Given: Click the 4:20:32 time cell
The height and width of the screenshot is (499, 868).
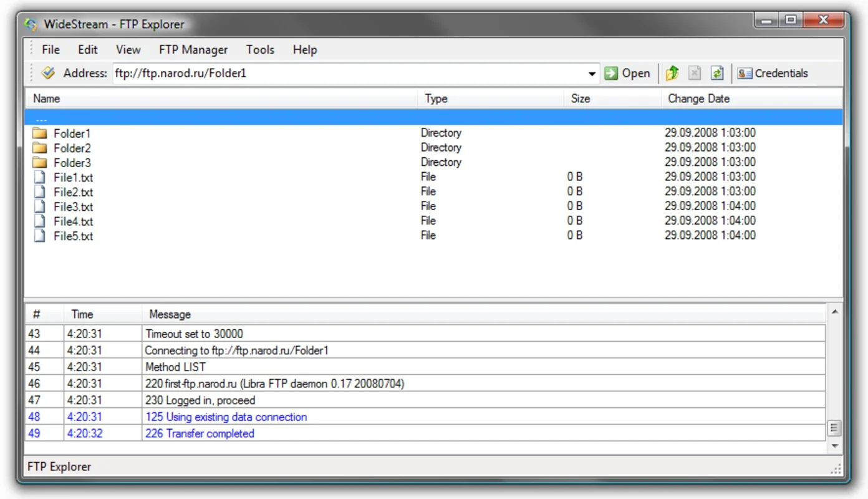Looking at the screenshot, I should pos(85,434).
